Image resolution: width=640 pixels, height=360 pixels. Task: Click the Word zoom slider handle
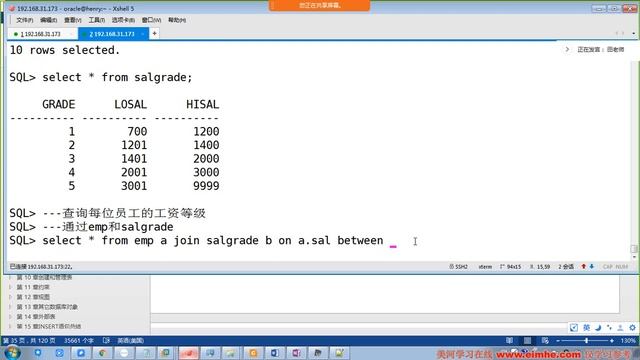tap(587, 340)
